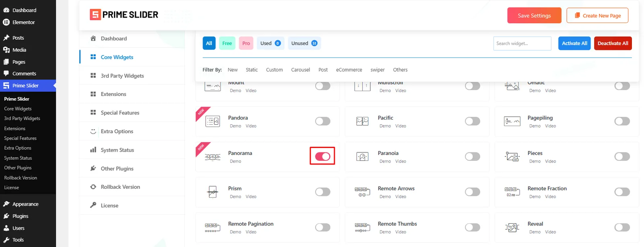
Task: Select the All filter tab
Action: tap(209, 43)
